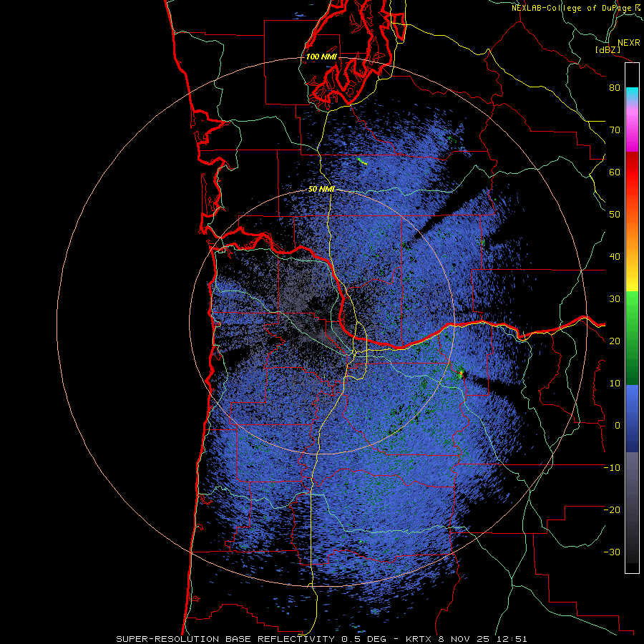
Task: Click the "[dBZ]" unit label
Action: tap(608, 50)
